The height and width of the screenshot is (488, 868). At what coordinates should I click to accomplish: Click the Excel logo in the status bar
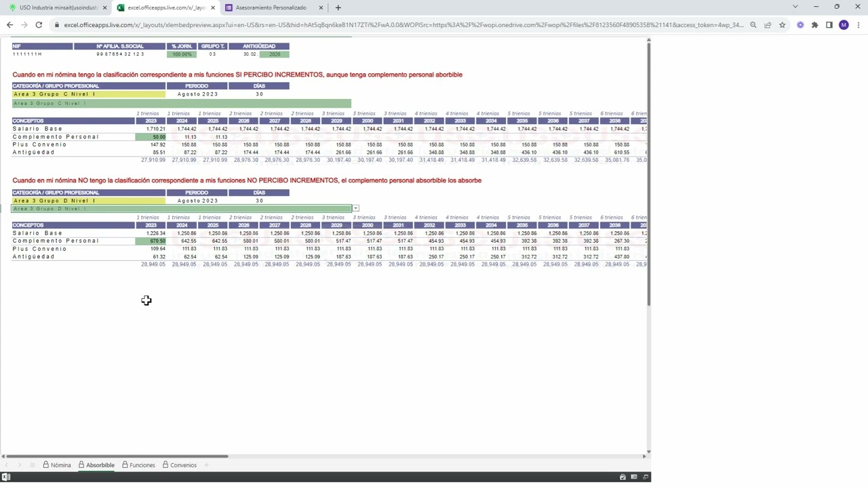(6, 477)
